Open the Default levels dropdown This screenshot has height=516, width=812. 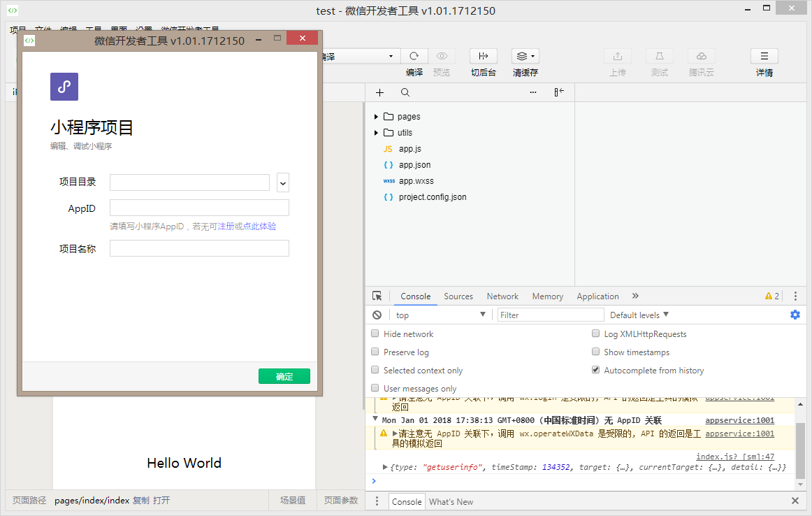(639, 315)
